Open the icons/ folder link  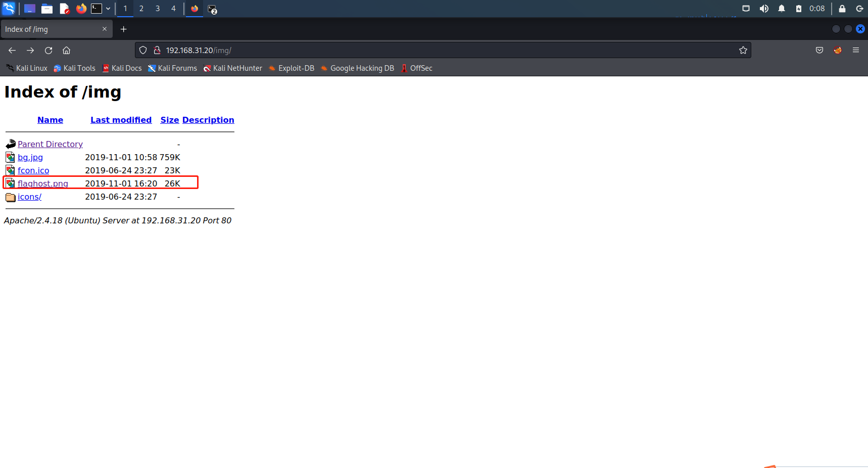pos(29,197)
